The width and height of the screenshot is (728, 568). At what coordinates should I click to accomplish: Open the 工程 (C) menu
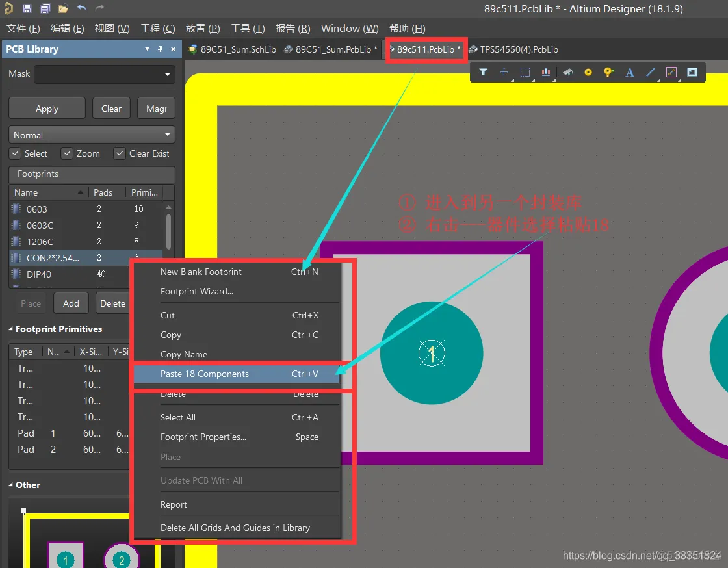[x=158, y=29]
